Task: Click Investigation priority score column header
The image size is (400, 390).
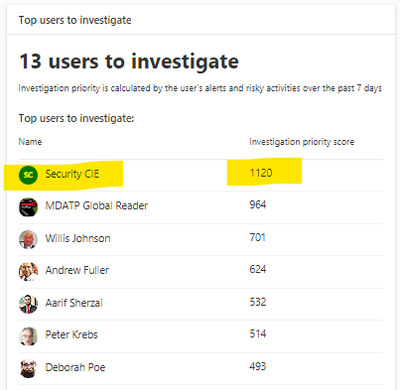Action: pyautogui.click(x=302, y=142)
